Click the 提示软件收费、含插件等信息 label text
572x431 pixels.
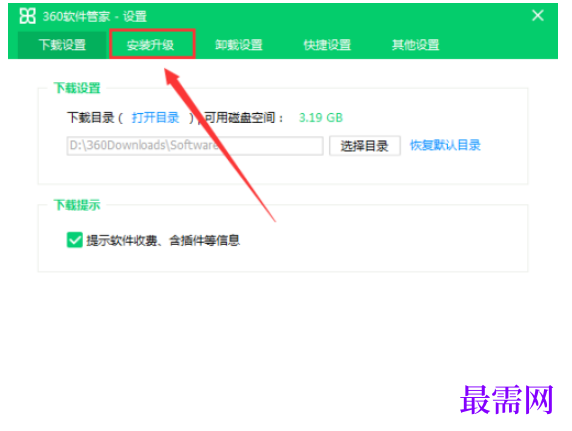(163, 240)
